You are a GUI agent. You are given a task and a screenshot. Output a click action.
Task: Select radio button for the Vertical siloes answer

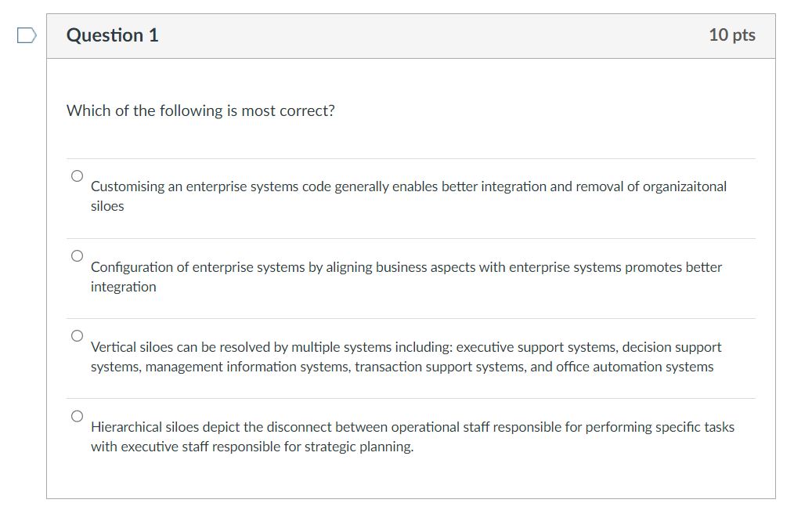click(x=77, y=335)
